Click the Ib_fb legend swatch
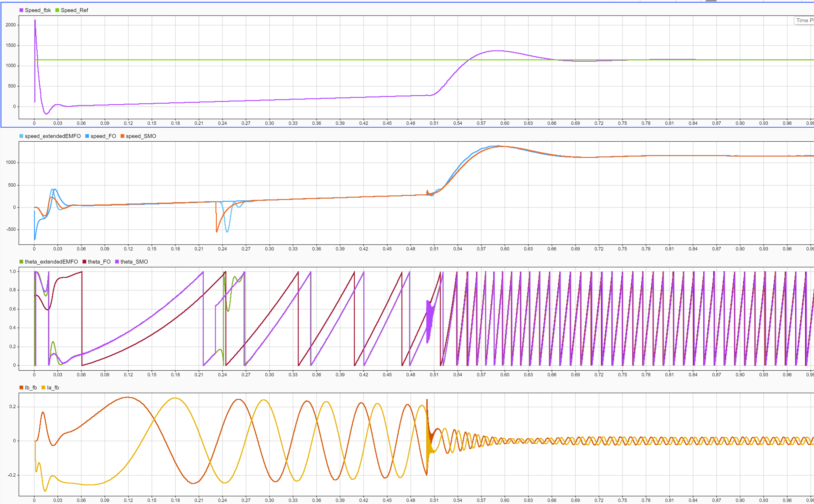 tap(21, 387)
